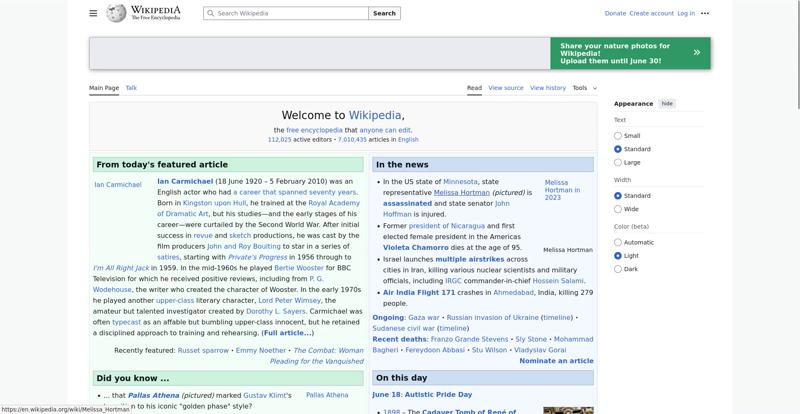Select Automatic color mode

617,242
